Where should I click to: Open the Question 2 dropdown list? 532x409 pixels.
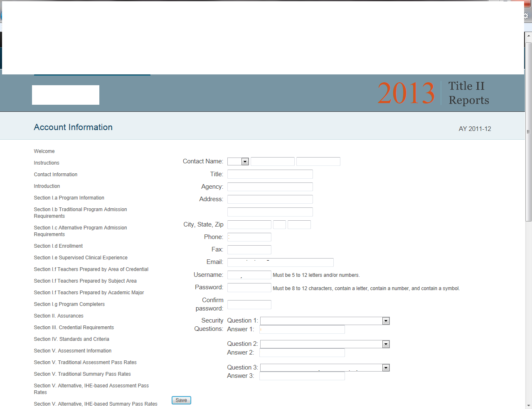click(325, 344)
